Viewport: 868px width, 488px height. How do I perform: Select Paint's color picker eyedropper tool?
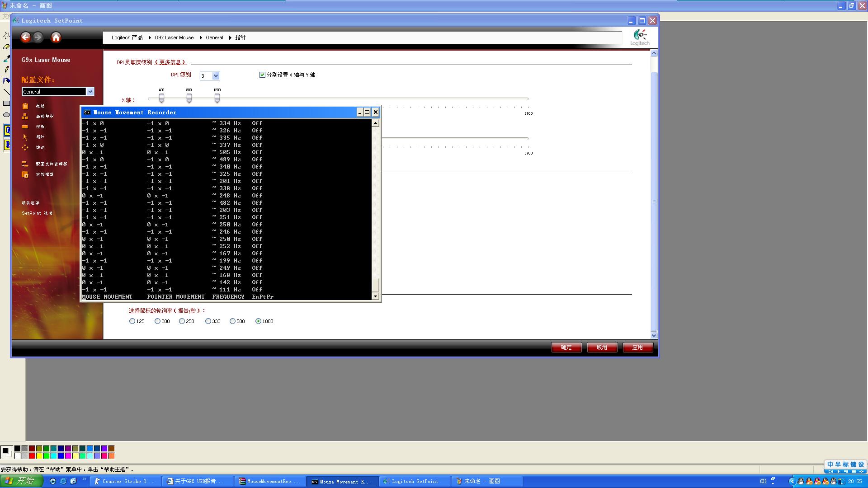6,58
